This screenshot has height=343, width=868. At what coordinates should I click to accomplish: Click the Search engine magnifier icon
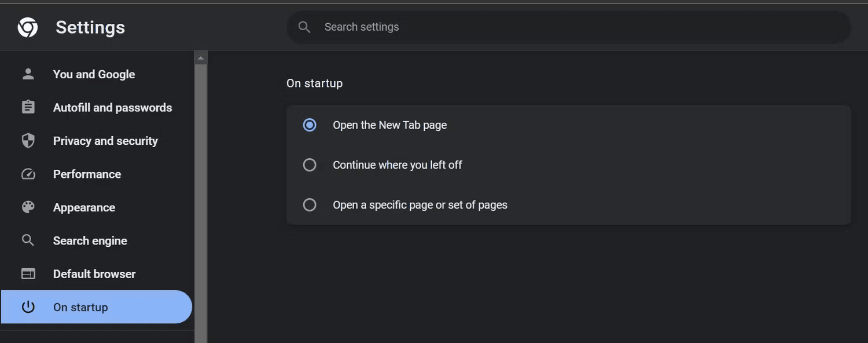[28, 240]
